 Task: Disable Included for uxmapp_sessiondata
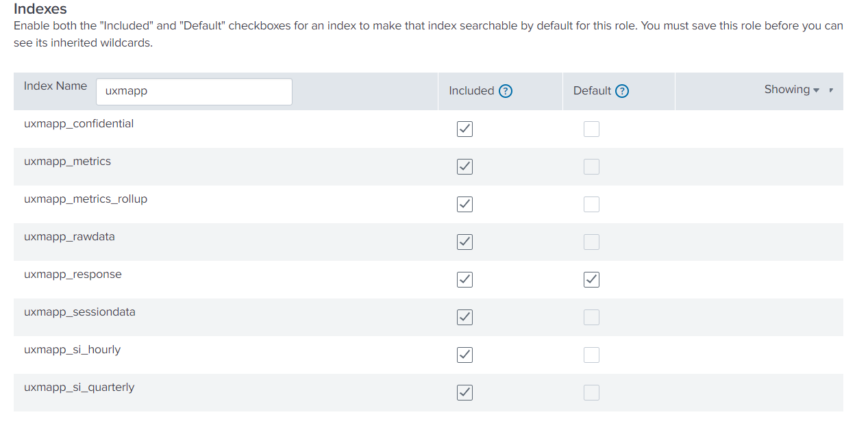coord(464,317)
